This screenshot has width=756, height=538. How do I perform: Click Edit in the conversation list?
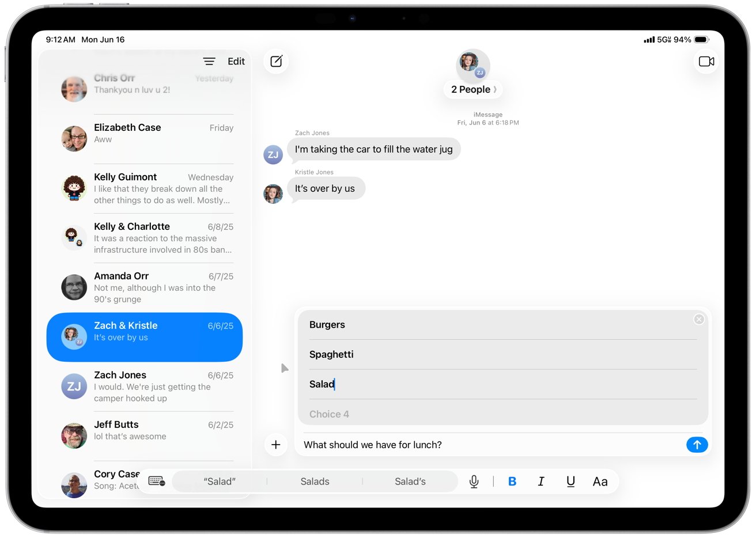[236, 62]
